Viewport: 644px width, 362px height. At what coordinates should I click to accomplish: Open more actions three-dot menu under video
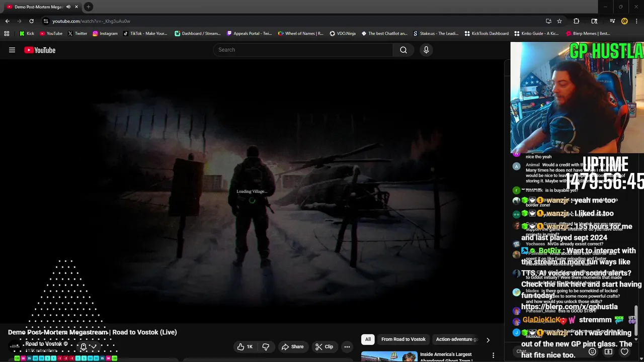(x=347, y=346)
